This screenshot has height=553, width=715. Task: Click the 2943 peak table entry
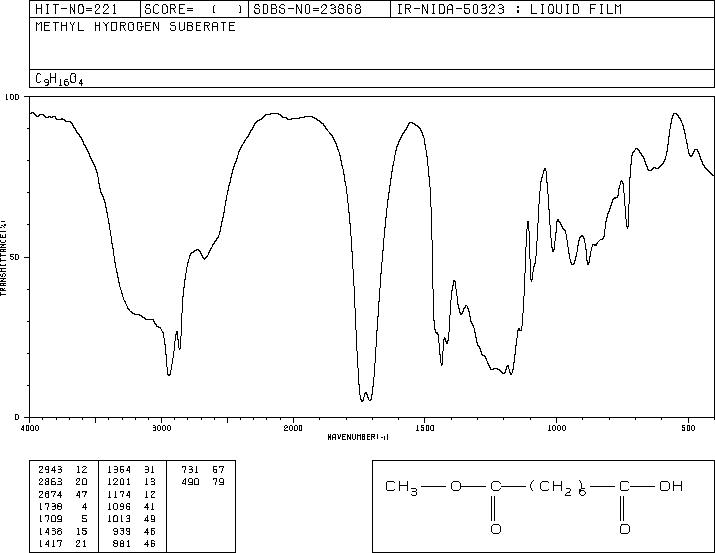coord(62,470)
